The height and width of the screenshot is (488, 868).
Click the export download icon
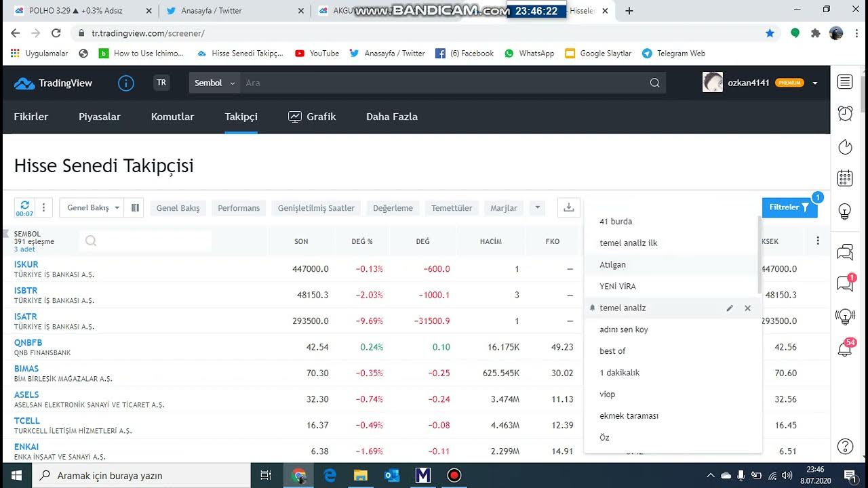coord(569,207)
